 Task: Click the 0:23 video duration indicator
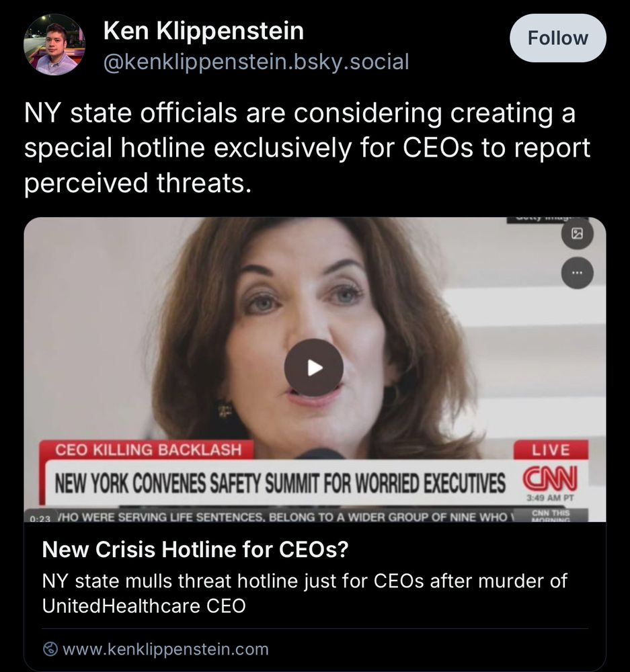[40, 518]
